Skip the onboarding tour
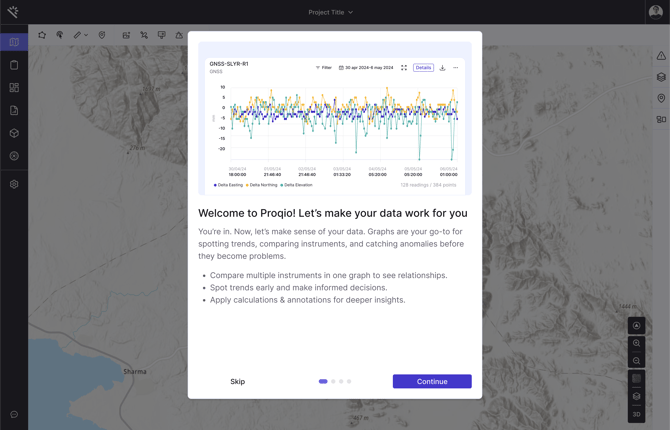Viewport: 670px width, 430px height. click(x=238, y=381)
